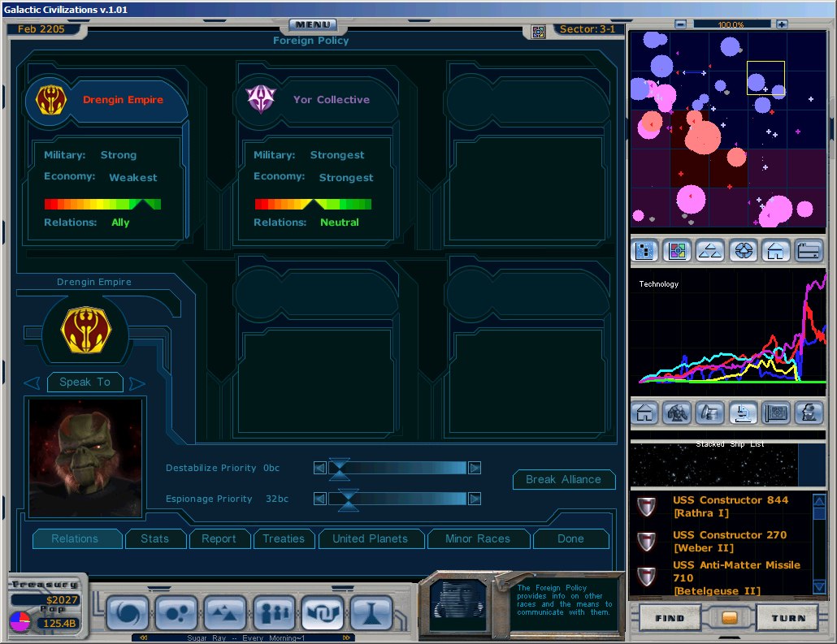Click the Yor Collective emblem

tap(261, 99)
